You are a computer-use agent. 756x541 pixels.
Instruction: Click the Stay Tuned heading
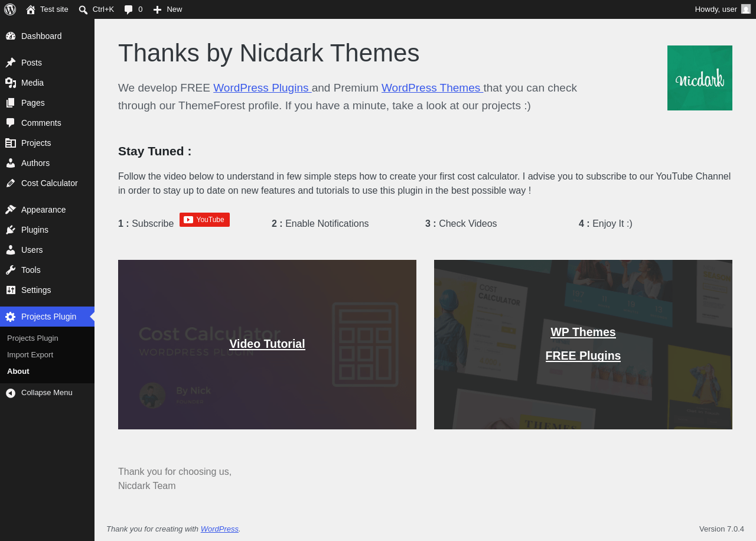[x=155, y=151]
